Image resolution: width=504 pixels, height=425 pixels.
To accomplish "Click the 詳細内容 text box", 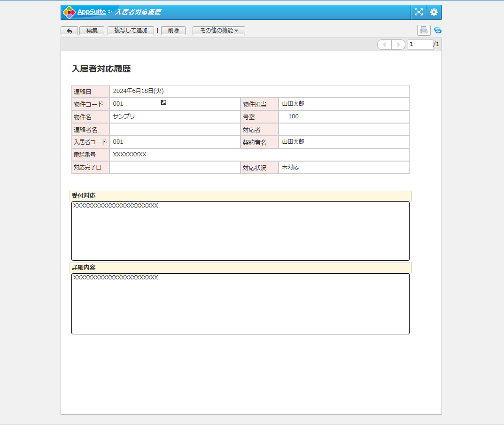I will click(x=240, y=304).
